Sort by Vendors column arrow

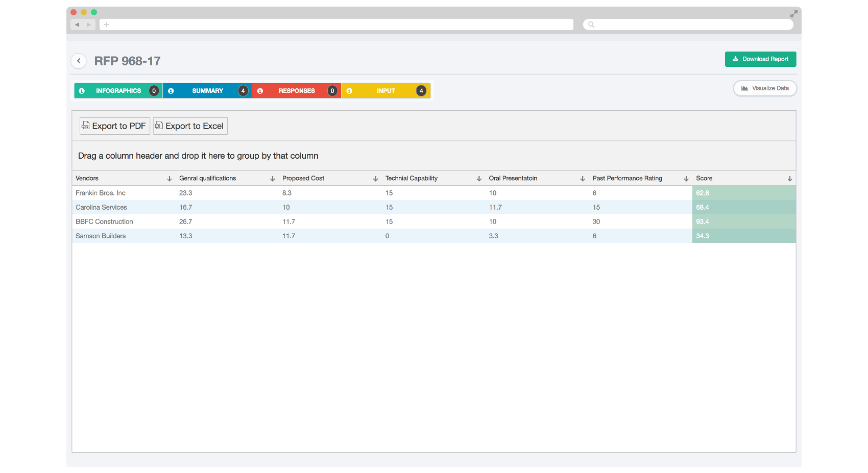(170, 179)
